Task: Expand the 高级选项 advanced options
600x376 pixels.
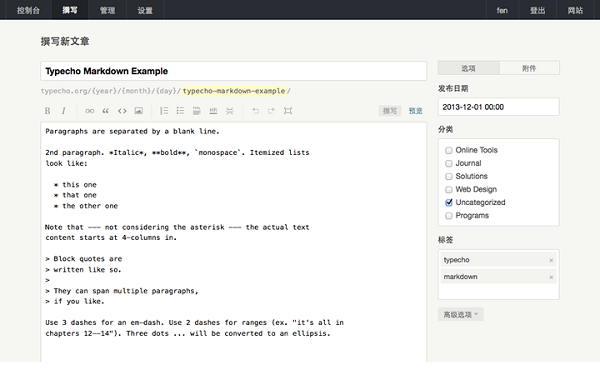Action: point(461,314)
